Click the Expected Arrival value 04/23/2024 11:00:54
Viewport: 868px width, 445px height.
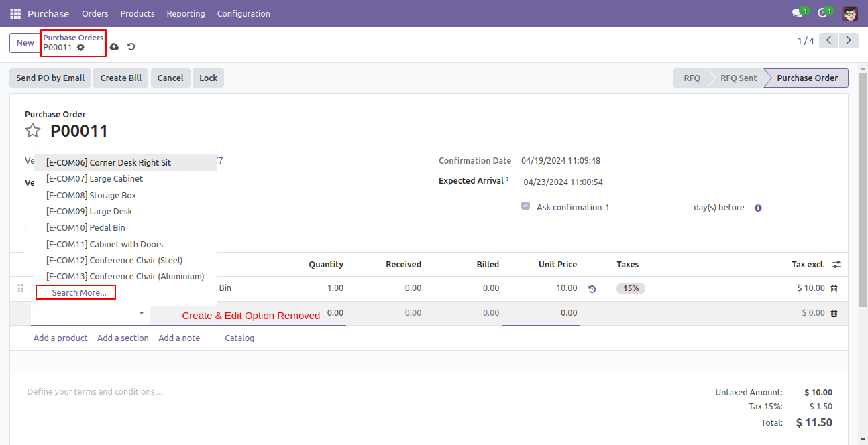563,182
